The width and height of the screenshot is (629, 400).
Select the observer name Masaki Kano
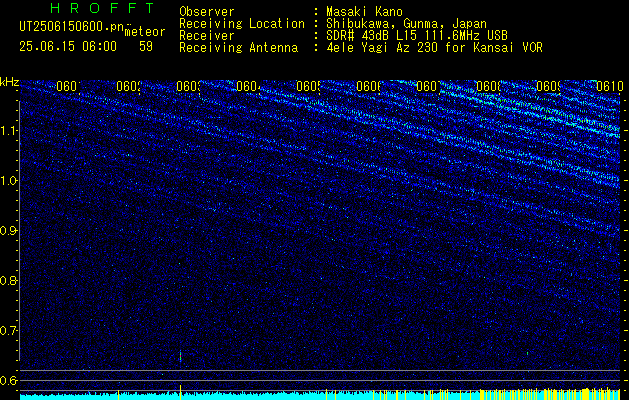pyautogui.click(x=364, y=11)
